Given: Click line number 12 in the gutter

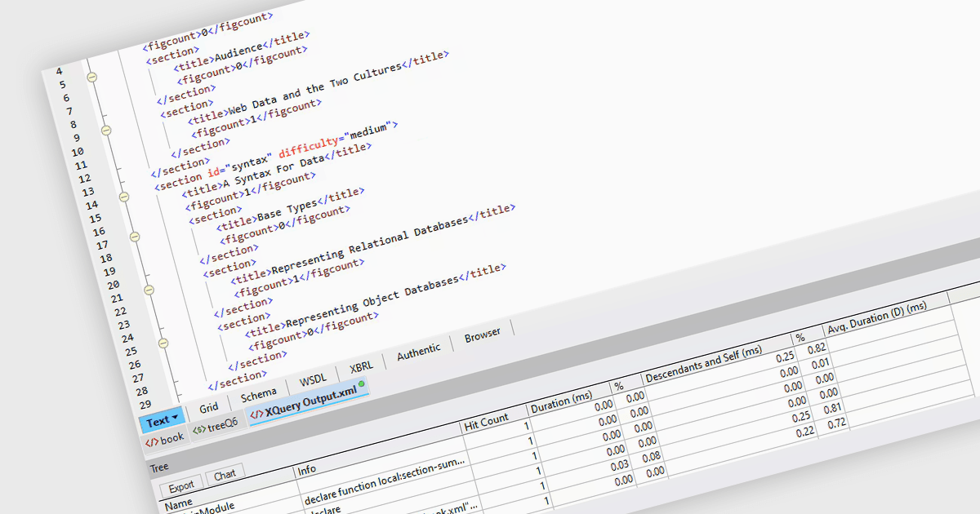Looking at the screenshot, I should [x=83, y=179].
